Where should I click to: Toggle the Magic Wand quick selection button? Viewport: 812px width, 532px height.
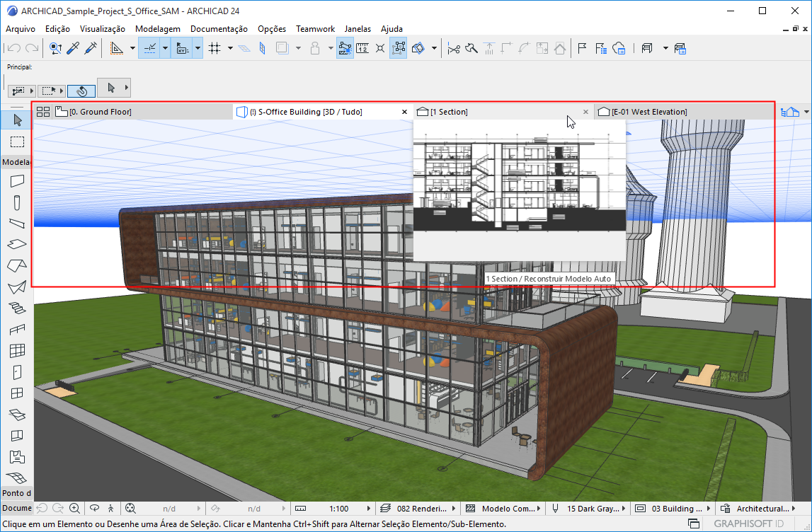(x=81, y=91)
